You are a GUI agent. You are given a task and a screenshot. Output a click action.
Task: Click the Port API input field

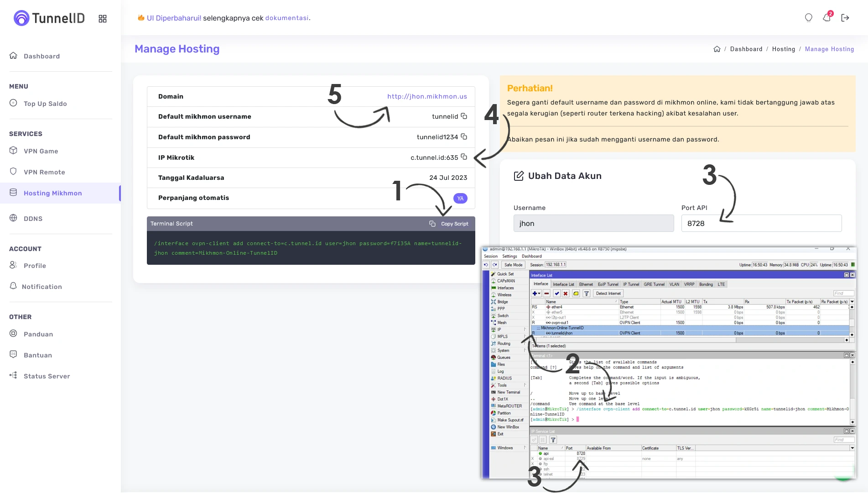pyautogui.click(x=761, y=223)
